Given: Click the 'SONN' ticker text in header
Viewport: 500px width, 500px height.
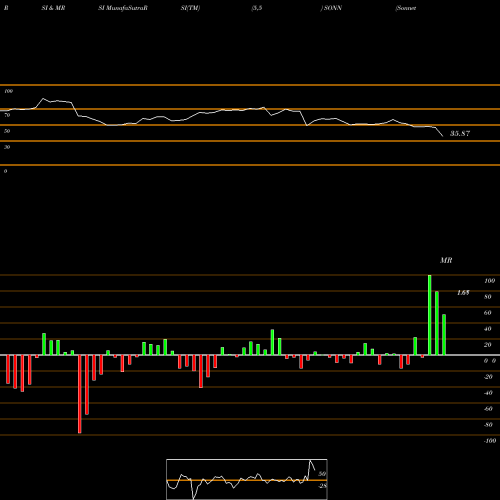Looking at the screenshot, I should 333,8.
